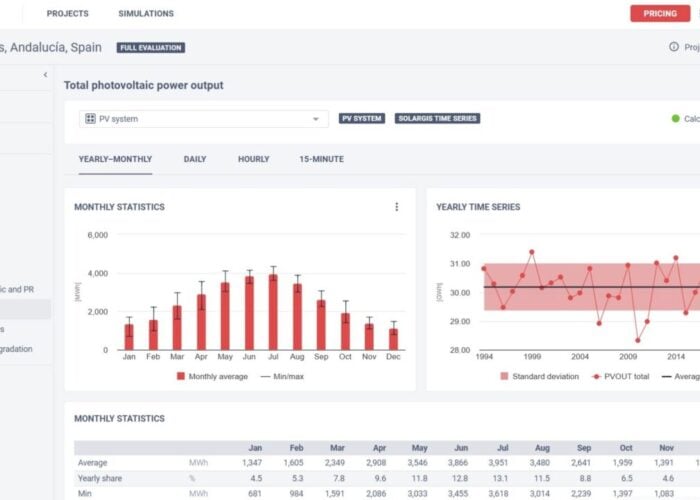700x500 pixels.
Task: Click the July bar in monthly chart
Action: click(x=273, y=312)
